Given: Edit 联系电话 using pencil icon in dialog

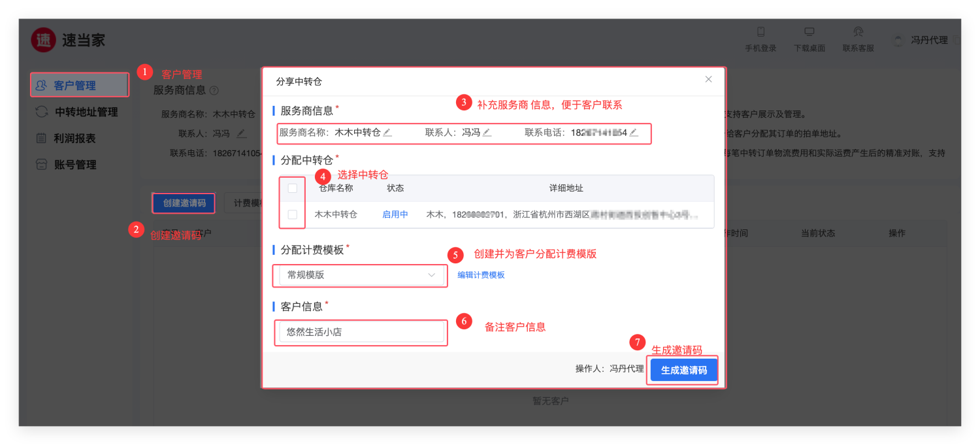Looking at the screenshot, I should (x=634, y=133).
